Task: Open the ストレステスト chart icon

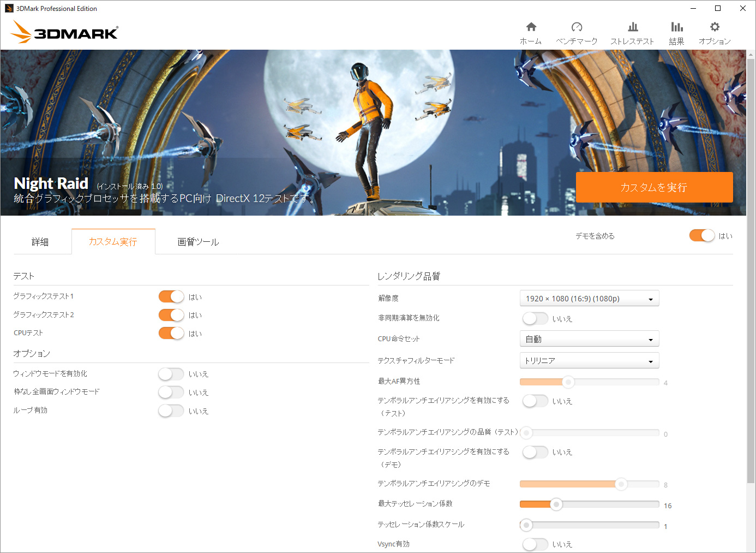Action: tap(633, 27)
